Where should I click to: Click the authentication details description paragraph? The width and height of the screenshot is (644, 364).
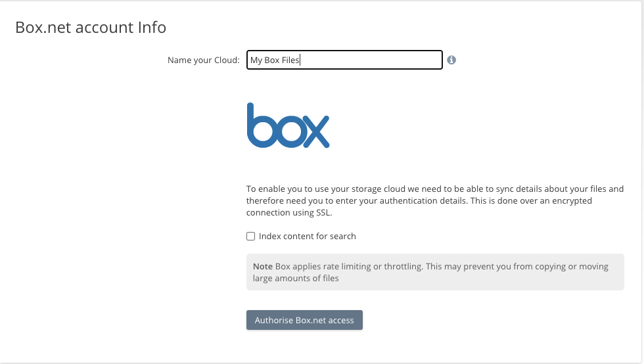coord(434,200)
